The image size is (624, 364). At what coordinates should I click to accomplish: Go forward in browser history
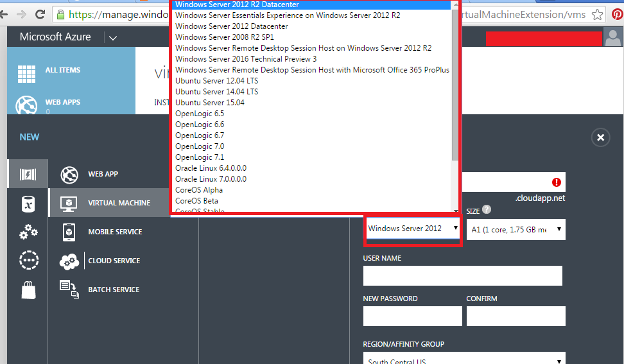[21, 15]
